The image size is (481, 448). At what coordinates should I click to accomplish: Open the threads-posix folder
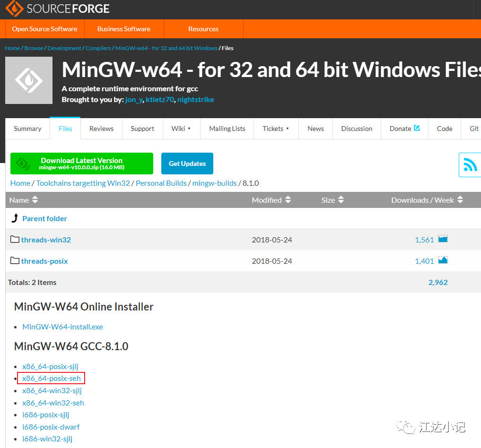point(44,261)
